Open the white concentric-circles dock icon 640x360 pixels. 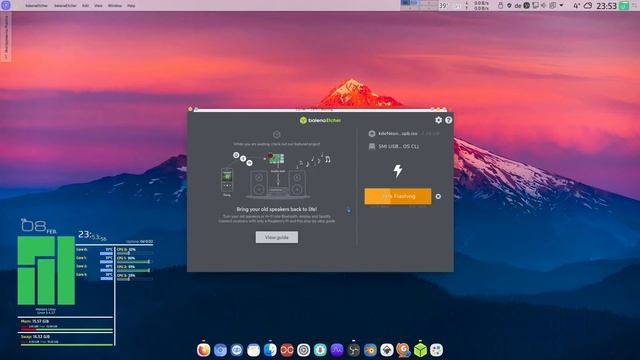(x=304, y=350)
